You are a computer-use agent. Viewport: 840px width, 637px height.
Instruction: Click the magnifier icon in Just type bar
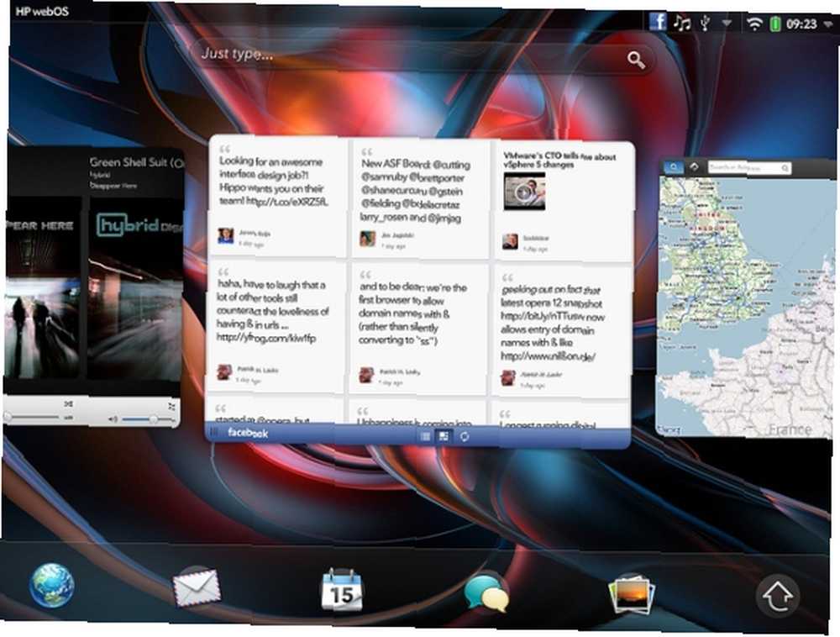(636, 60)
